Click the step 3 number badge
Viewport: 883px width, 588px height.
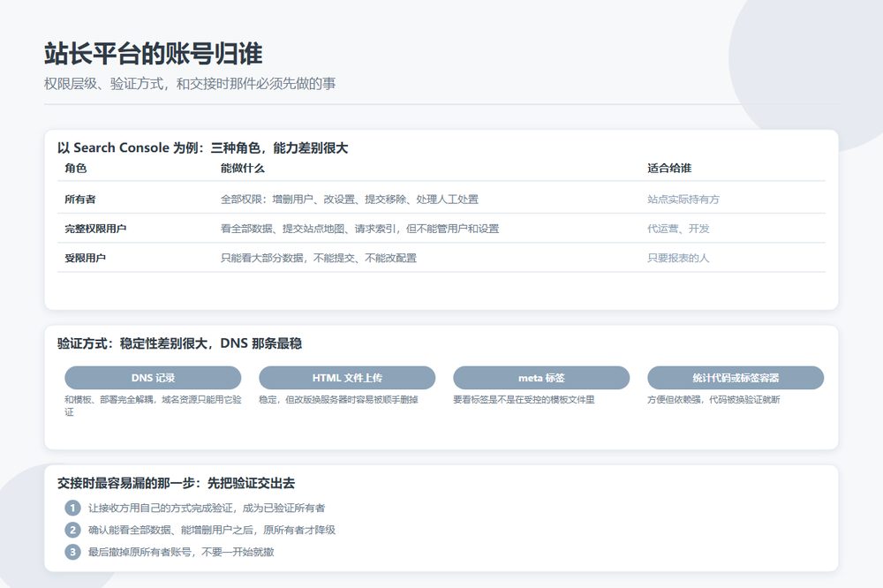(72, 552)
